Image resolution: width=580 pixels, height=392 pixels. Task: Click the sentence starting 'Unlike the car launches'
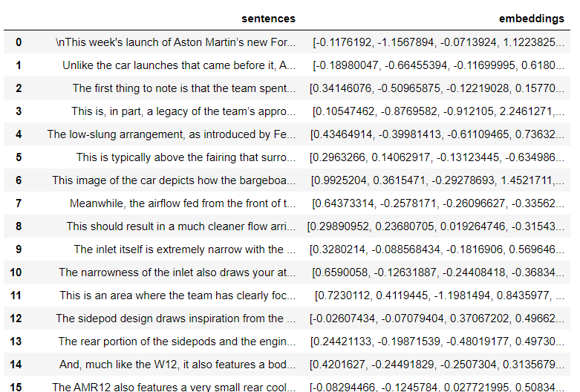coord(178,65)
